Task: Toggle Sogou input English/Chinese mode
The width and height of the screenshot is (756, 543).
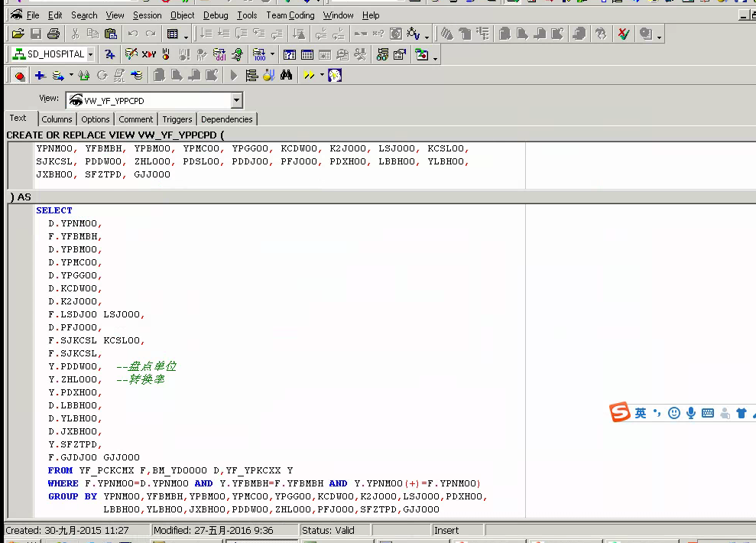Action: pos(640,413)
